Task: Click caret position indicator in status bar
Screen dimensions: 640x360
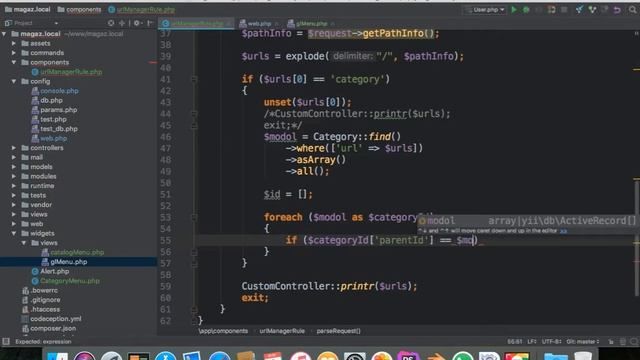Action: [515, 342]
